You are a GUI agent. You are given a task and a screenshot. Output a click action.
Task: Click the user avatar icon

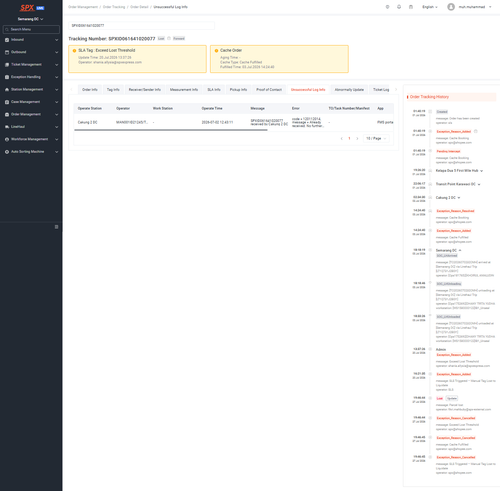click(451, 7)
